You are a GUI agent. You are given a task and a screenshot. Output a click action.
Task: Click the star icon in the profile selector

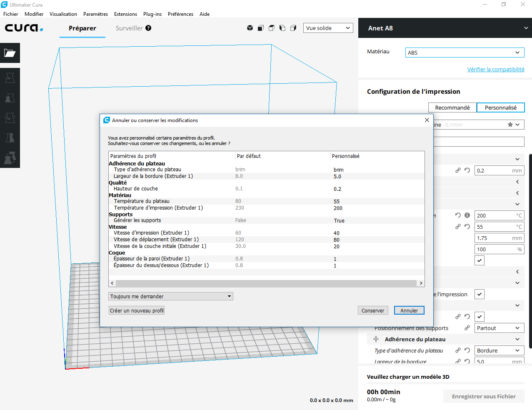tap(510, 125)
